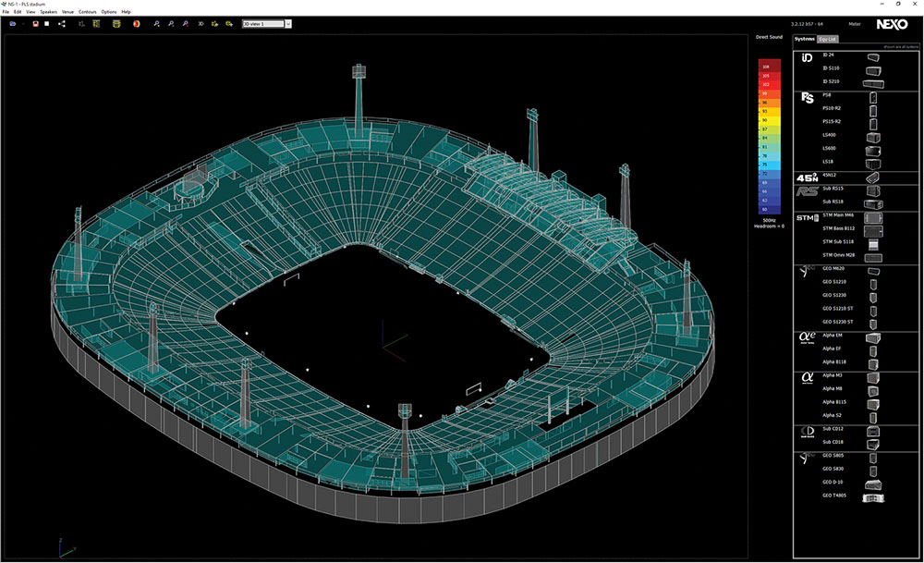Switch to the Equ-List tab
This screenshot has height=563, width=924.
[x=827, y=39]
